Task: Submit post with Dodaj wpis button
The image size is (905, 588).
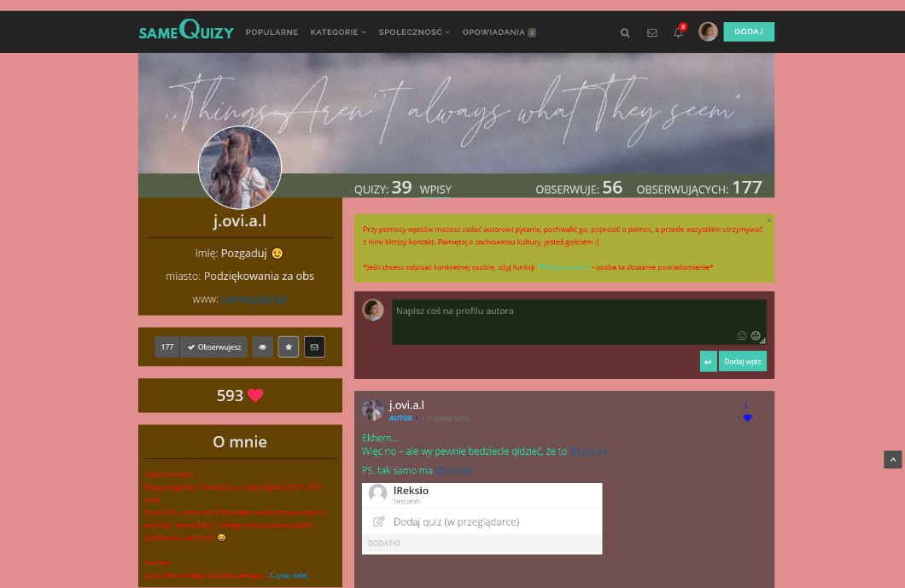Action: point(742,362)
